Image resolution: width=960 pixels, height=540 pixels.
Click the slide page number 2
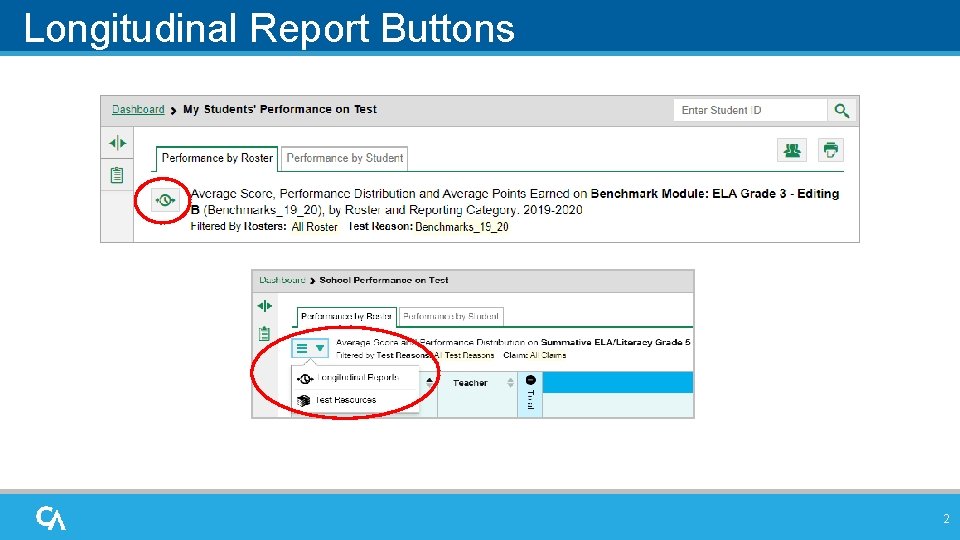pos(946,519)
